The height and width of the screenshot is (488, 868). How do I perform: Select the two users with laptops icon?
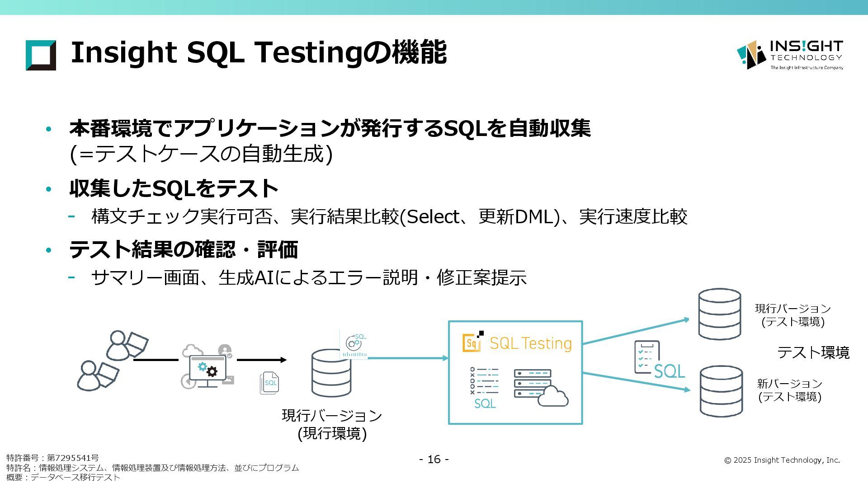pos(111,360)
